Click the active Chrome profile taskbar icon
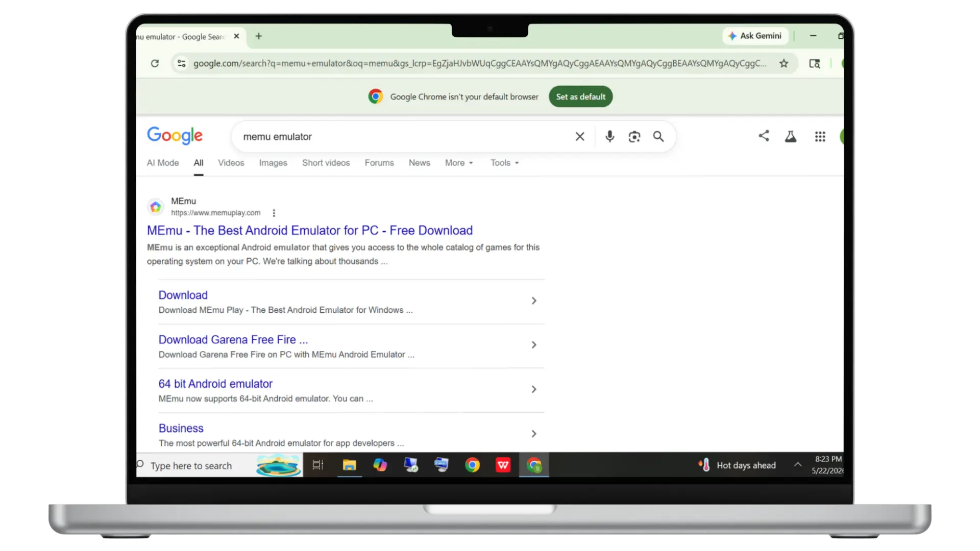Screen dimensions: 980x551 534,465
